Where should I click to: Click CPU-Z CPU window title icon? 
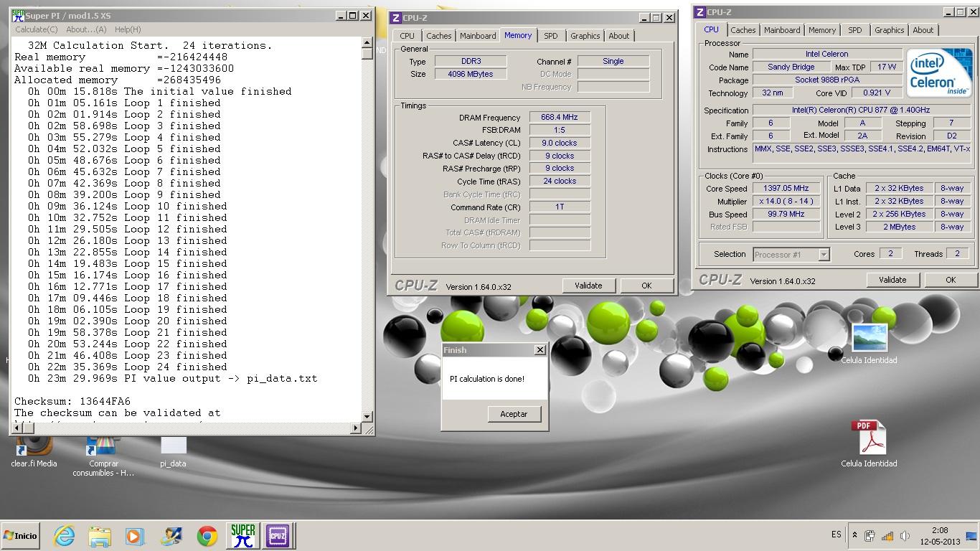tap(699, 12)
